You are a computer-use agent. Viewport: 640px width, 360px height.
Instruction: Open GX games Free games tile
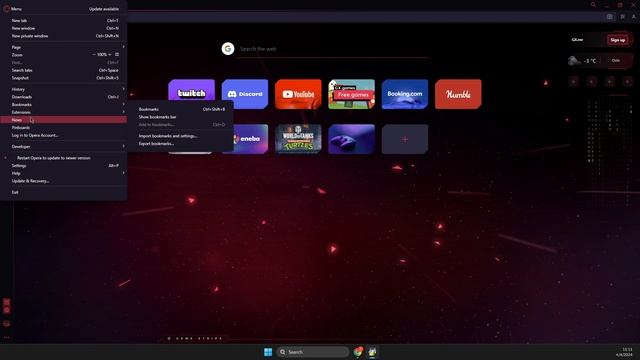coord(351,94)
